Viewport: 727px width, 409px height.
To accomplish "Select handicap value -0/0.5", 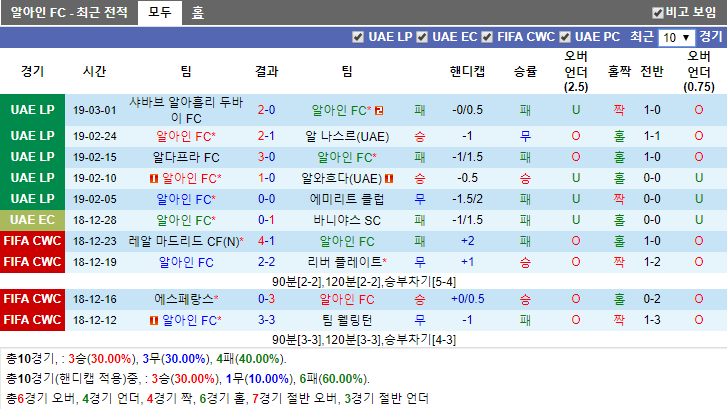I will 467,110.
